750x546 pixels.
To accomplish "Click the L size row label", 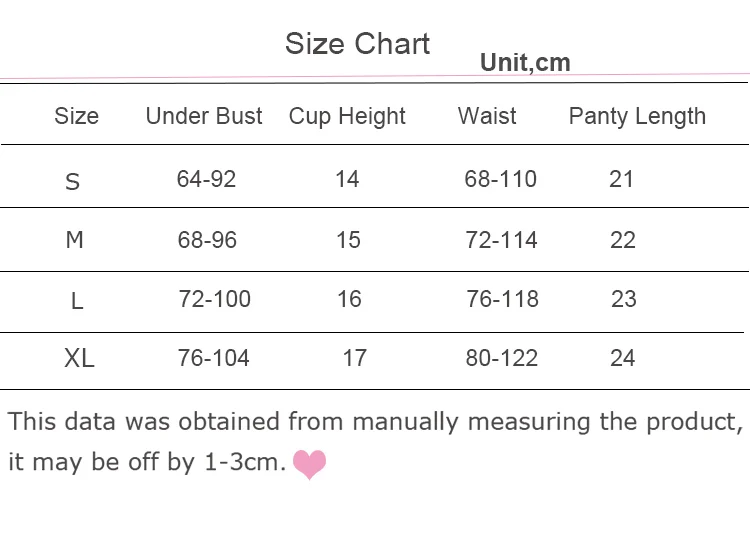I will [77, 301].
